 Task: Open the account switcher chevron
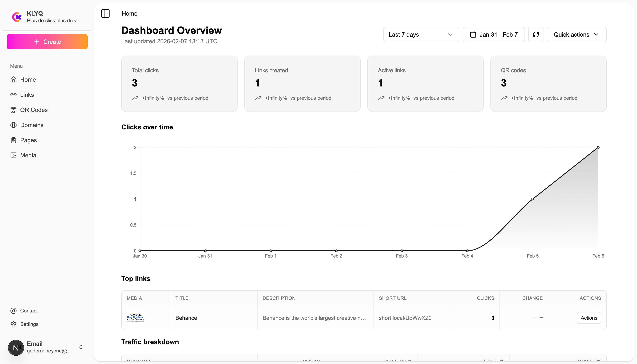point(81,347)
